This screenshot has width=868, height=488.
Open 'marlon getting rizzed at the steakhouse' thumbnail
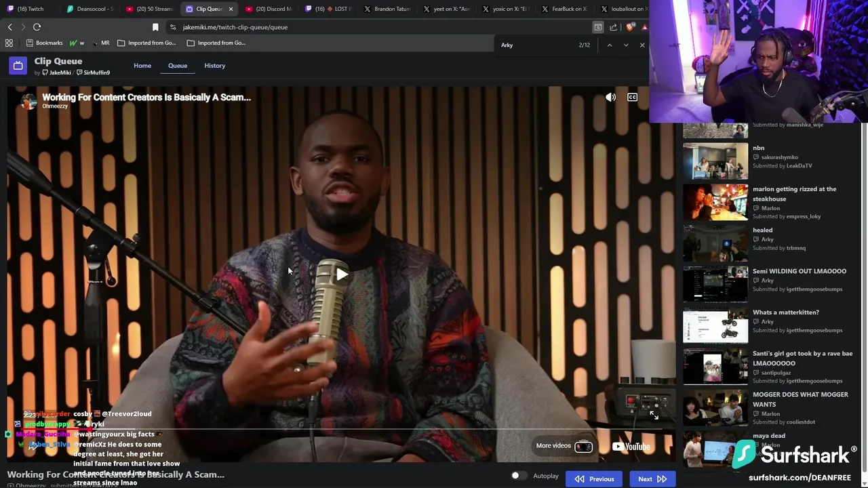[715, 202]
